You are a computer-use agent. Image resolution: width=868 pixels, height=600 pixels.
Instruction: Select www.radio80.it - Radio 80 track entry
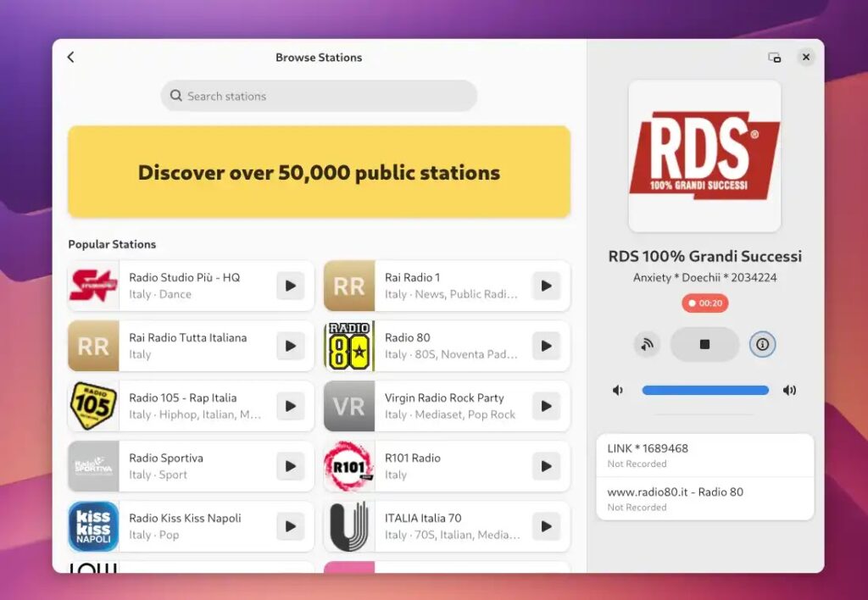point(704,498)
